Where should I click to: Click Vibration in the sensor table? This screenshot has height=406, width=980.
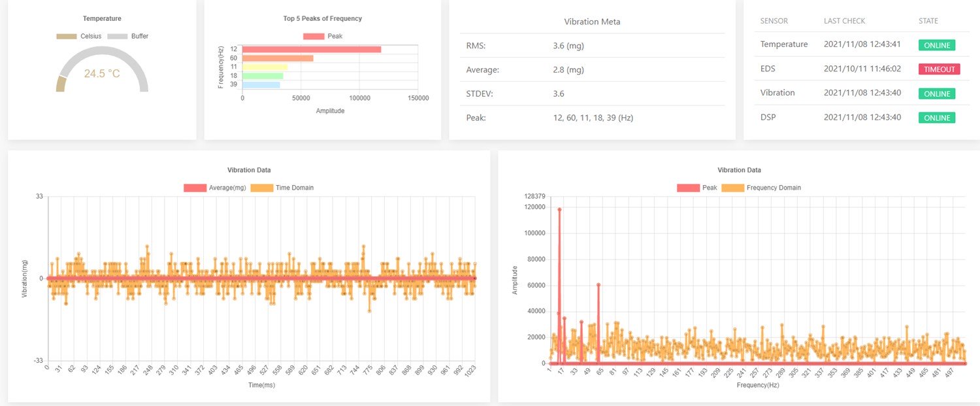pyautogui.click(x=777, y=93)
